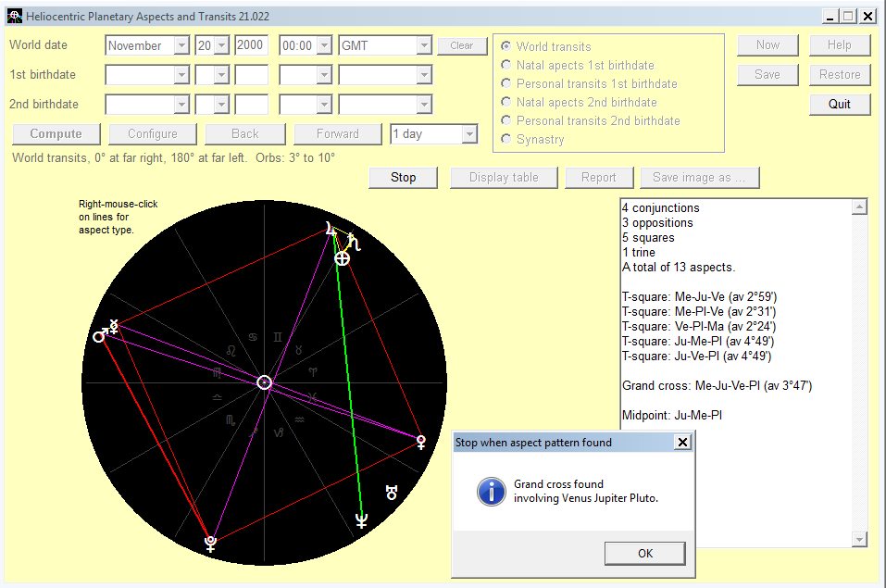Open the 1 day step dropdown

click(469, 134)
